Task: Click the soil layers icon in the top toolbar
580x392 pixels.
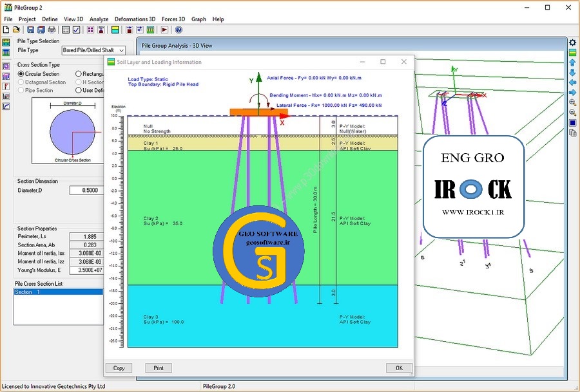Action: point(115,30)
